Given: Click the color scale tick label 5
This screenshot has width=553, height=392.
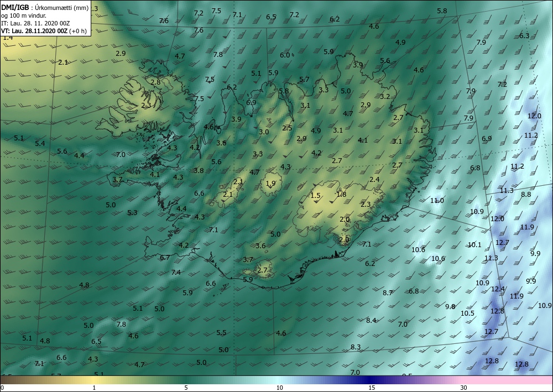Looking at the screenshot, I should click(186, 388).
